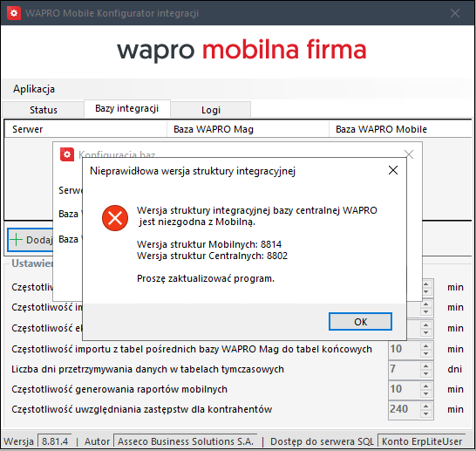Click the 'Wersja struktur Centralnych: 8802' text
This screenshot has width=476, height=451.
tap(212, 256)
